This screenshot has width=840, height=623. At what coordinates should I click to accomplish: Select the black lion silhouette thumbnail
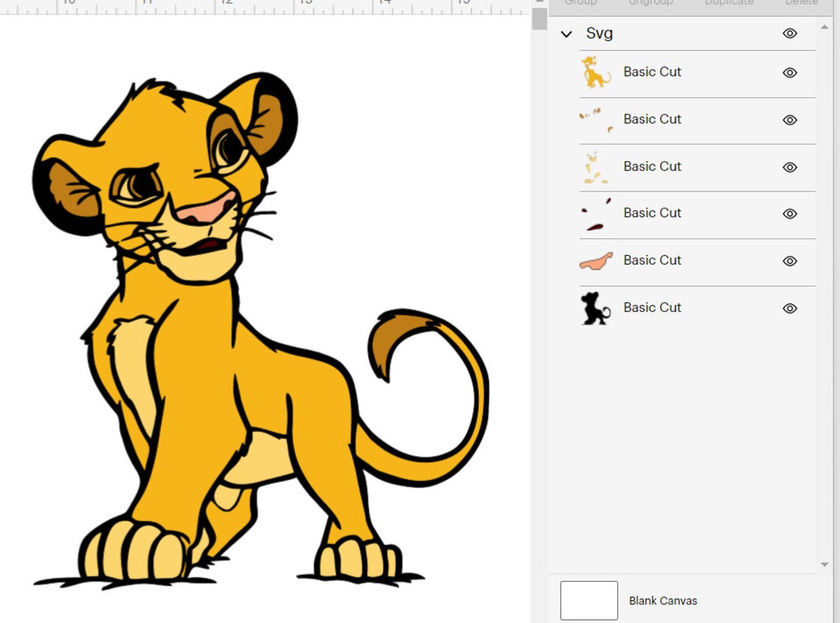[596, 308]
